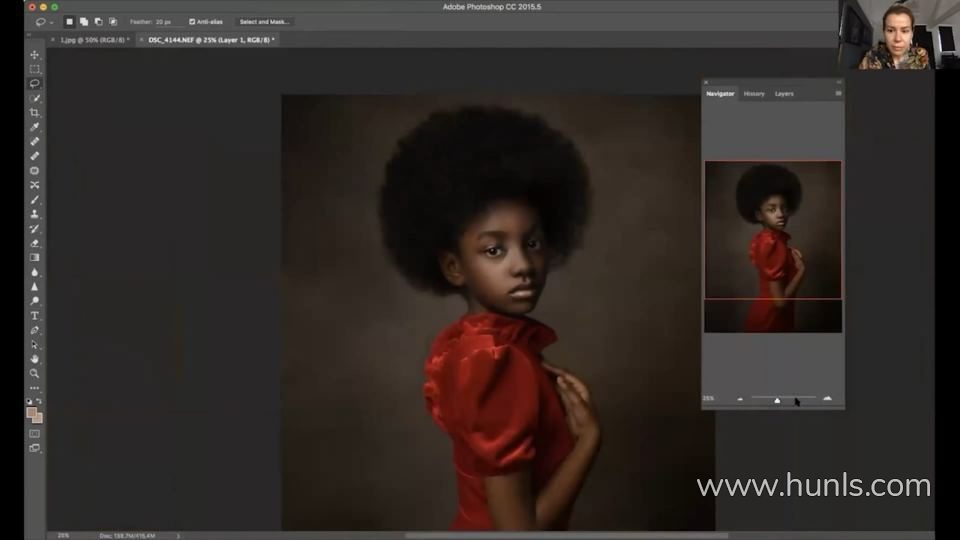Select the Crop tool
The height and width of the screenshot is (540, 960).
point(35,113)
